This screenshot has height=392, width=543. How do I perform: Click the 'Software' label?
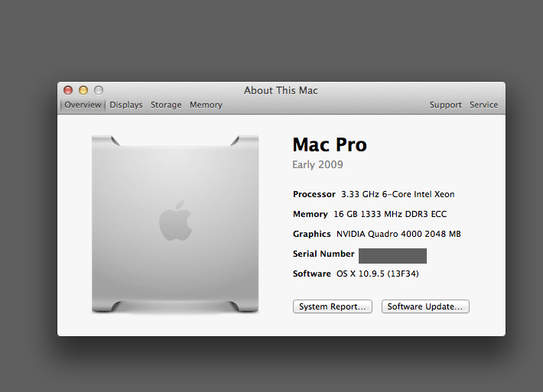point(312,274)
